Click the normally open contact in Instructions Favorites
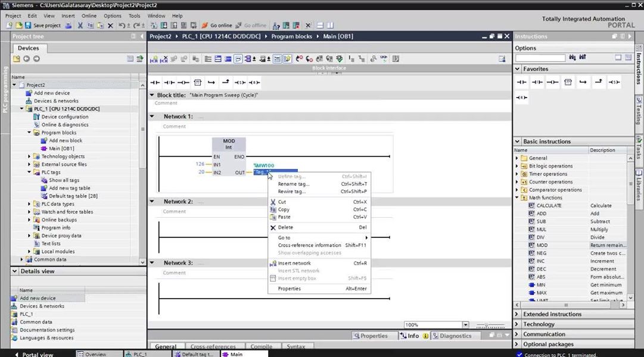 tap(522, 82)
